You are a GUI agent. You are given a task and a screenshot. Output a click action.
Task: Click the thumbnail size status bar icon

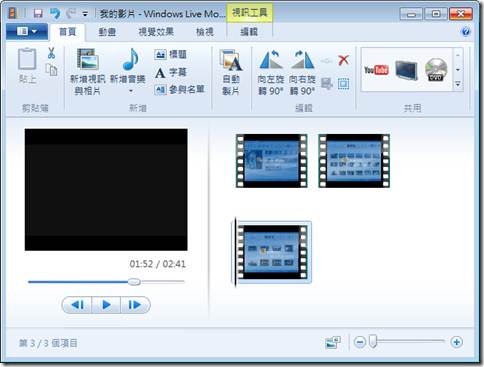tap(333, 342)
